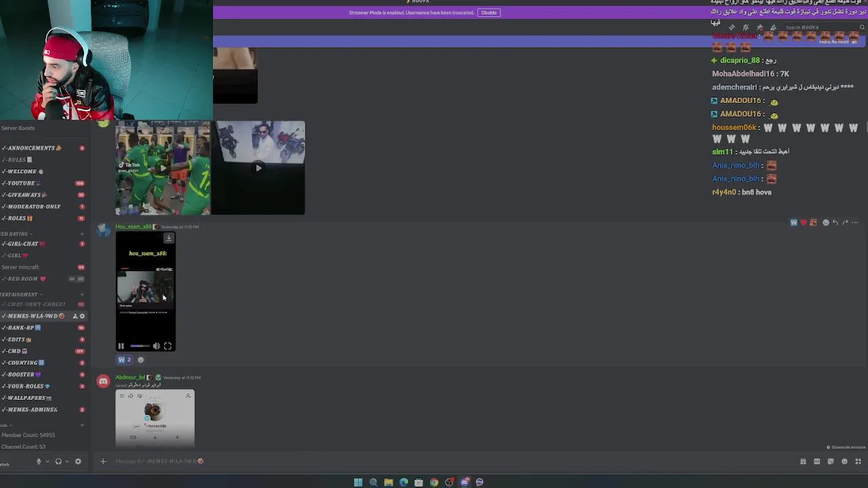The image size is (868, 488).
Task: Open the apps launcher in message bar
Action: (x=858, y=462)
